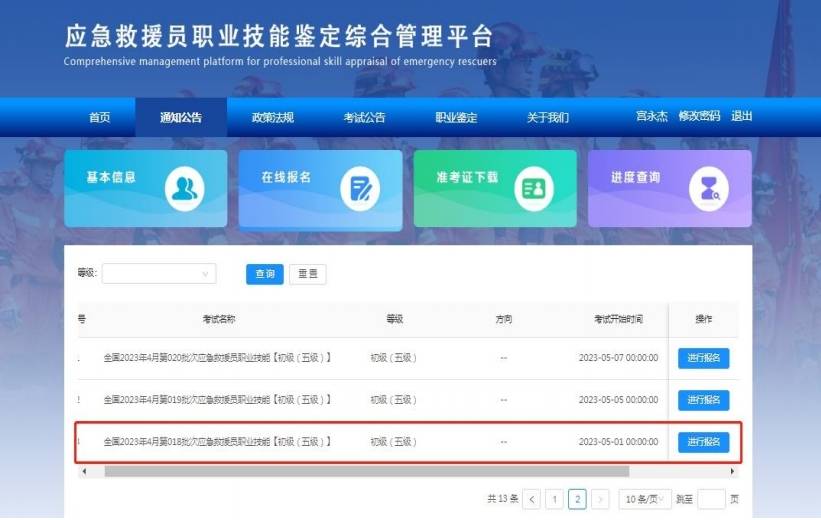Open the 考试公告 navigation item
The image size is (821, 520).
click(x=364, y=117)
